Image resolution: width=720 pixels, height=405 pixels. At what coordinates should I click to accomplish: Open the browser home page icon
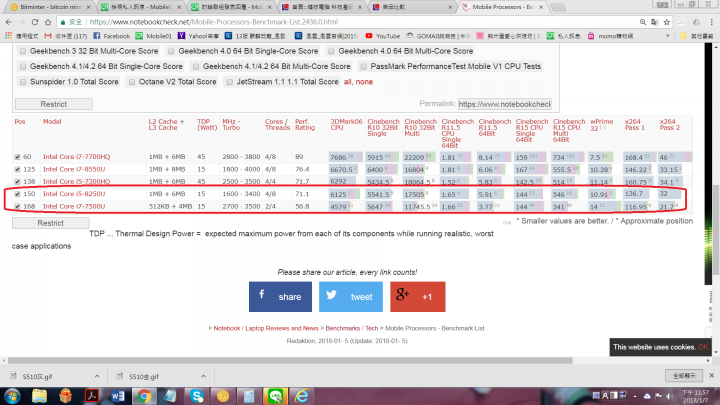(x=48, y=22)
